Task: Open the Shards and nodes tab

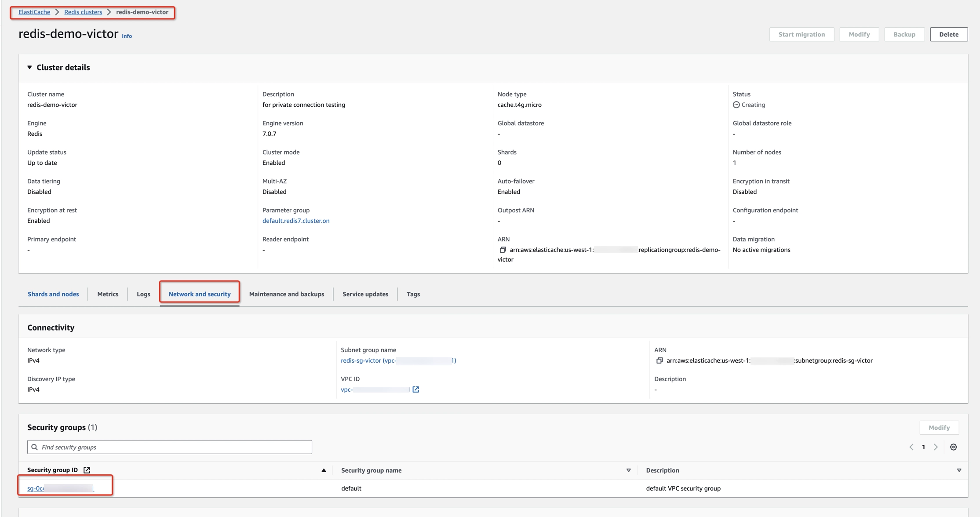Action: 53,294
